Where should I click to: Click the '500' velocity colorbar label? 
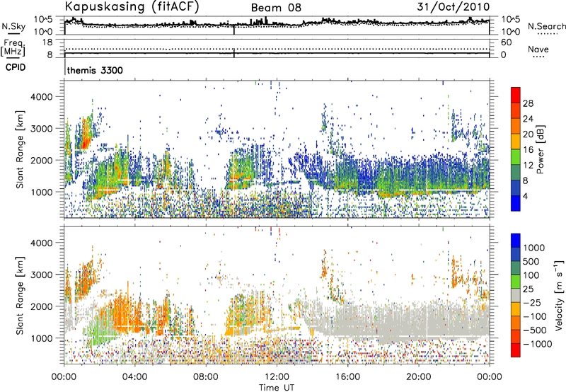pos(531,262)
